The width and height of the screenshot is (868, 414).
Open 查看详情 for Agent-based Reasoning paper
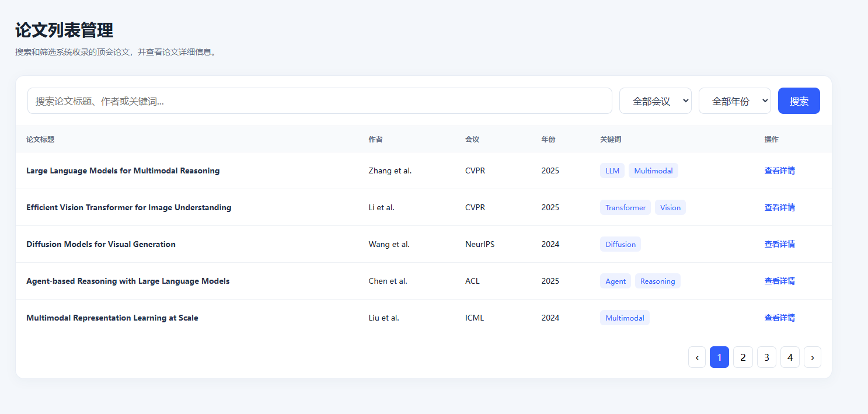(x=780, y=281)
